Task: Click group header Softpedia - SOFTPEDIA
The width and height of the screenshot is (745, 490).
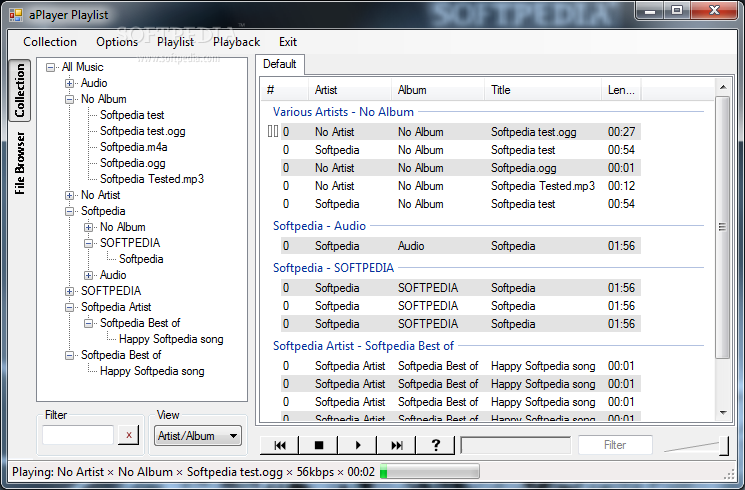Action: point(333,268)
